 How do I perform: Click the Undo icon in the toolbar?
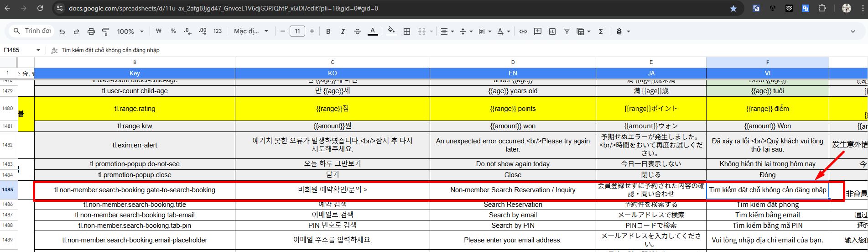click(62, 31)
